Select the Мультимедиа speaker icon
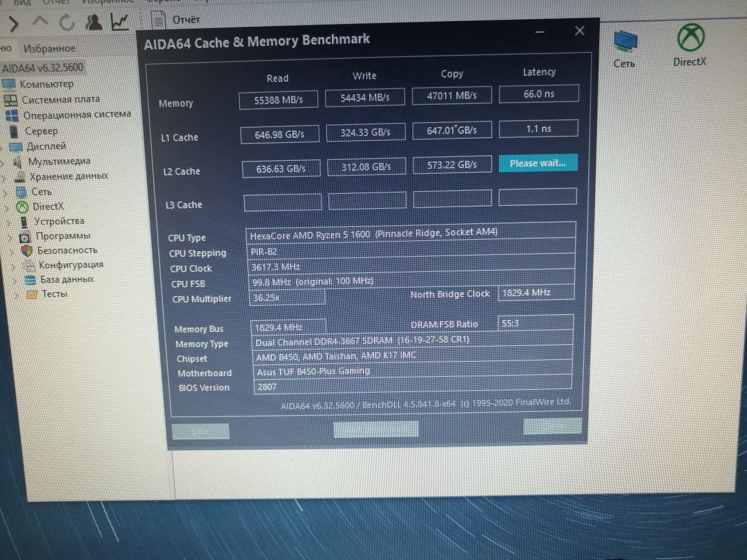 click(18, 162)
